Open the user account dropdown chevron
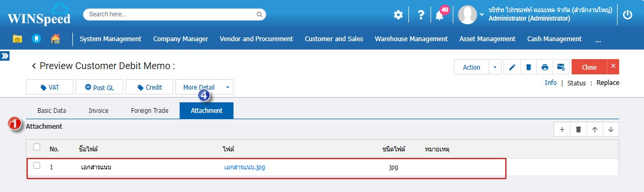The width and height of the screenshot is (644, 192). pos(482,14)
